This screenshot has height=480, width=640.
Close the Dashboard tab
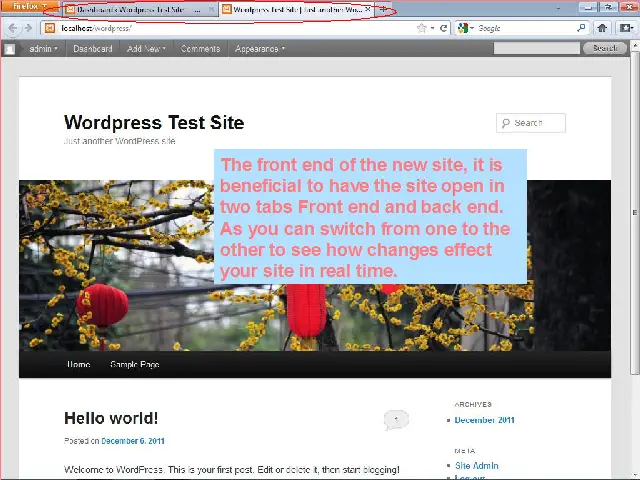pyautogui.click(x=211, y=9)
